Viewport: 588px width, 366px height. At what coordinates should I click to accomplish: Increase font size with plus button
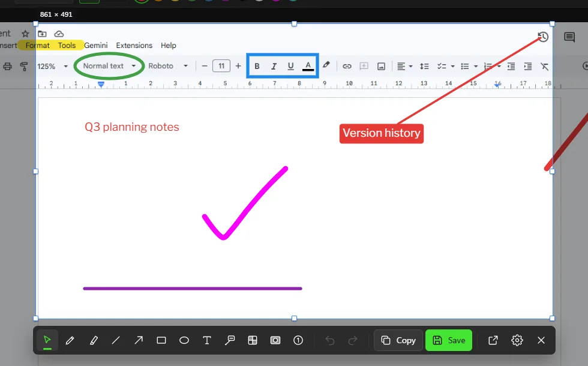(x=238, y=66)
